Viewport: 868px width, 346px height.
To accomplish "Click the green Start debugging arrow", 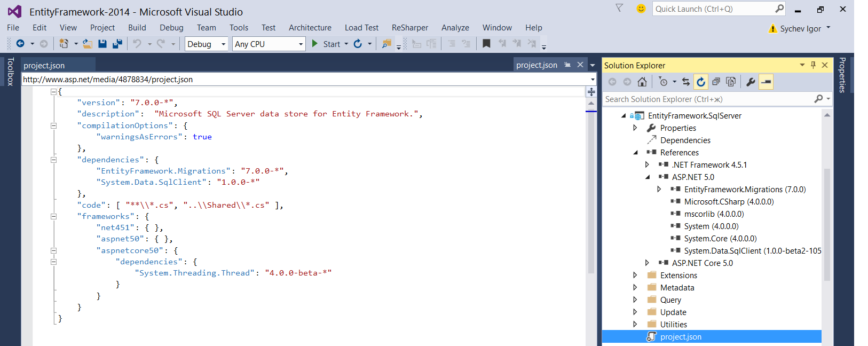I will (x=315, y=44).
